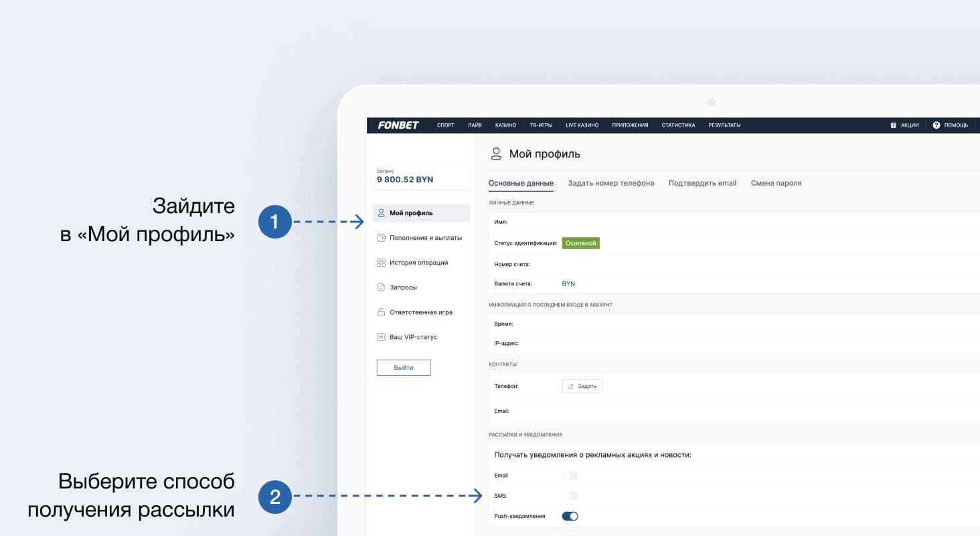
Task: Switch to Смена пароля tab
Action: [776, 183]
